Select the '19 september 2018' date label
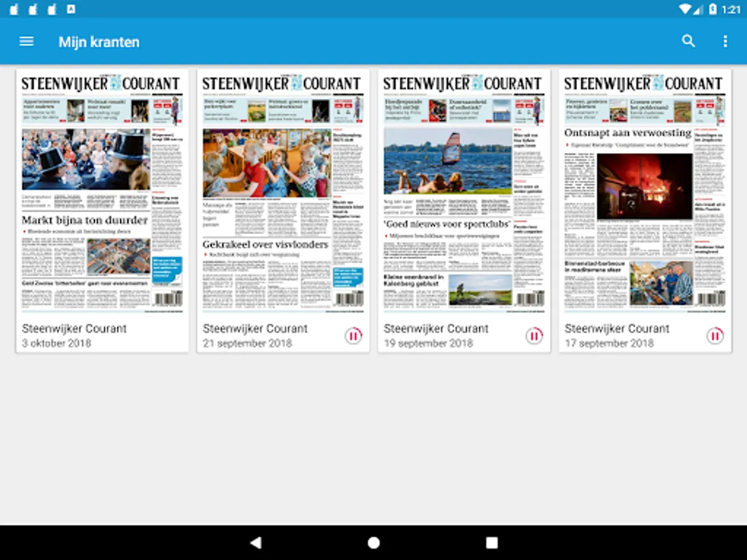Viewport: 747px width, 560px height. [x=428, y=343]
